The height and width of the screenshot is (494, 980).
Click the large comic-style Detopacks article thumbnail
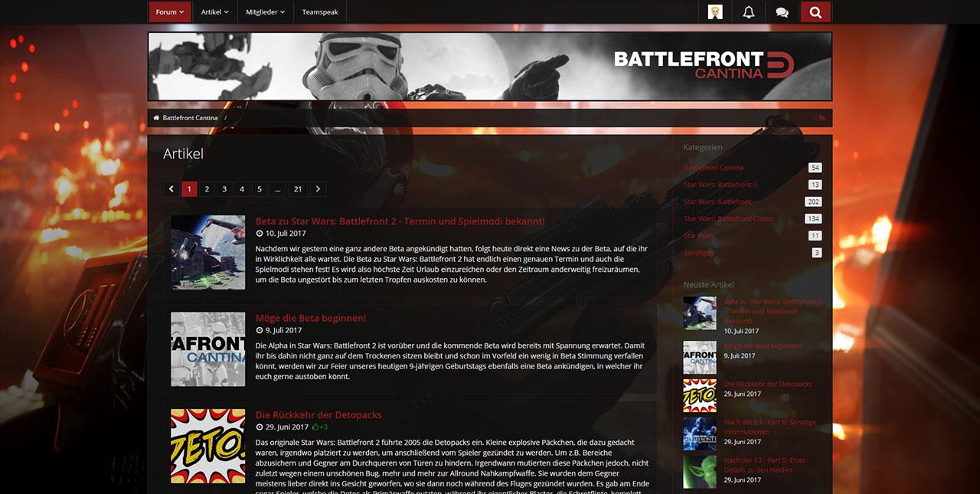coord(208,446)
